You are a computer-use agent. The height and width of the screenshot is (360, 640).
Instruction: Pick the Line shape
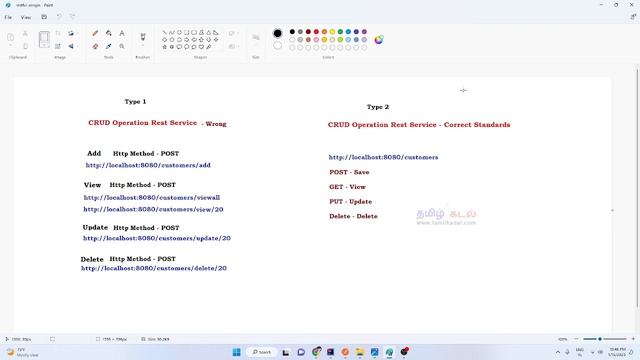(x=164, y=32)
